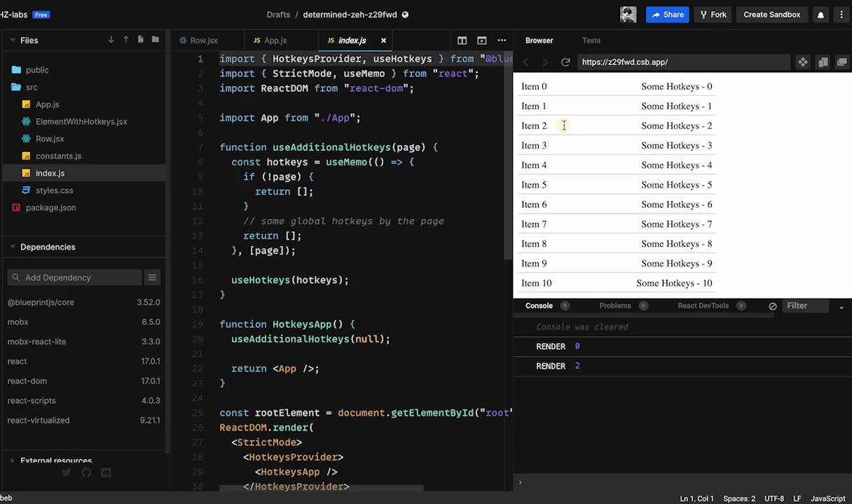Click the split editor layout icon
The width and height of the screenshot is (852, 504).
coord(462,41)
